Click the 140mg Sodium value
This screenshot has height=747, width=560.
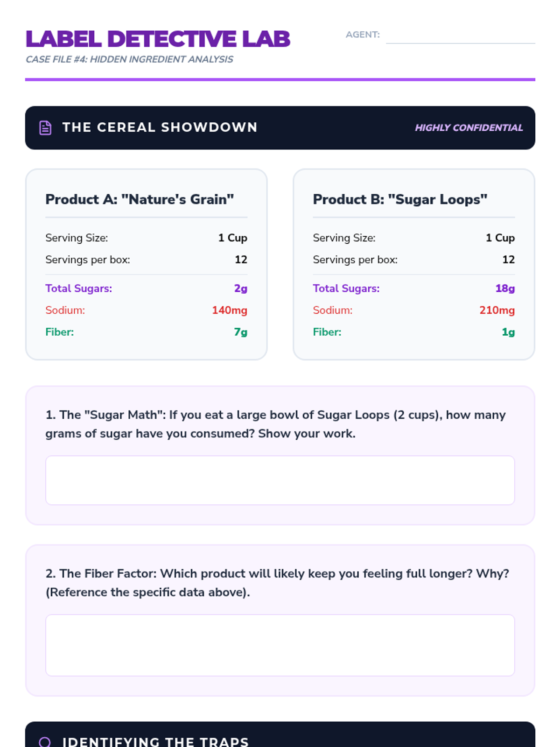coord(230,310)
